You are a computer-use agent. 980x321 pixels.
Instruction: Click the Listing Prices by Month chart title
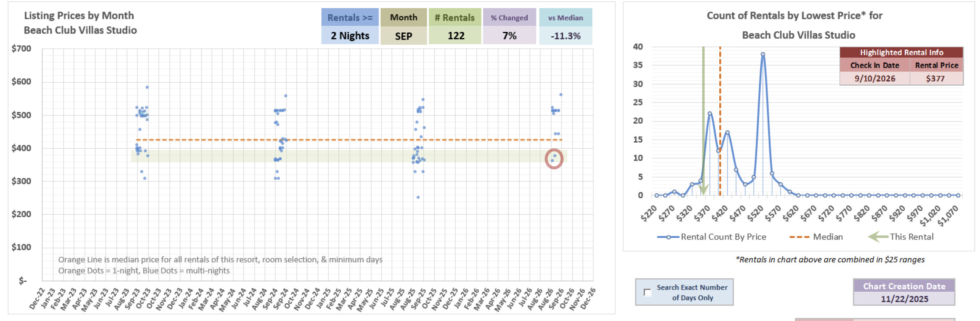coord(80,22)
